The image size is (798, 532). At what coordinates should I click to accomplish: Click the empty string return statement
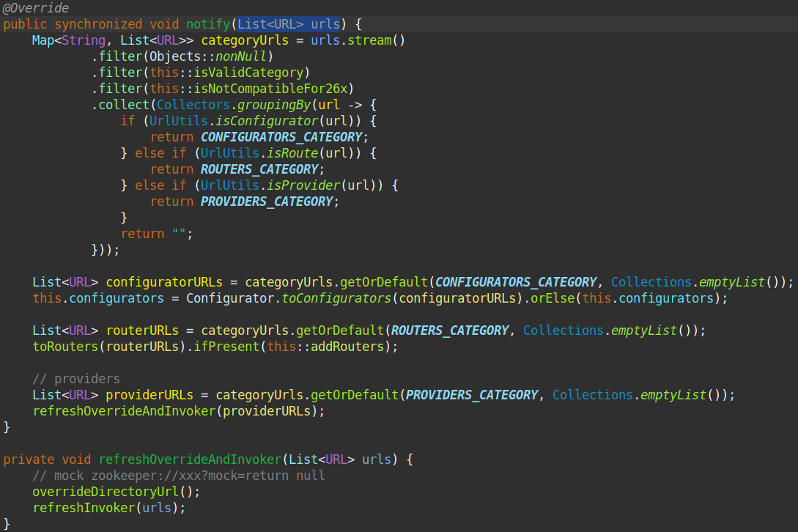[157, 234]
